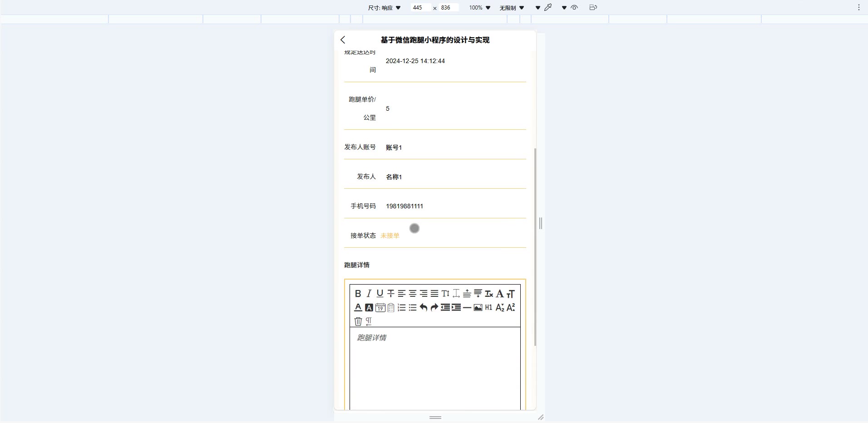Increase paragraph indent
This screenshot has width=868, height=423.
coord(456,308)
